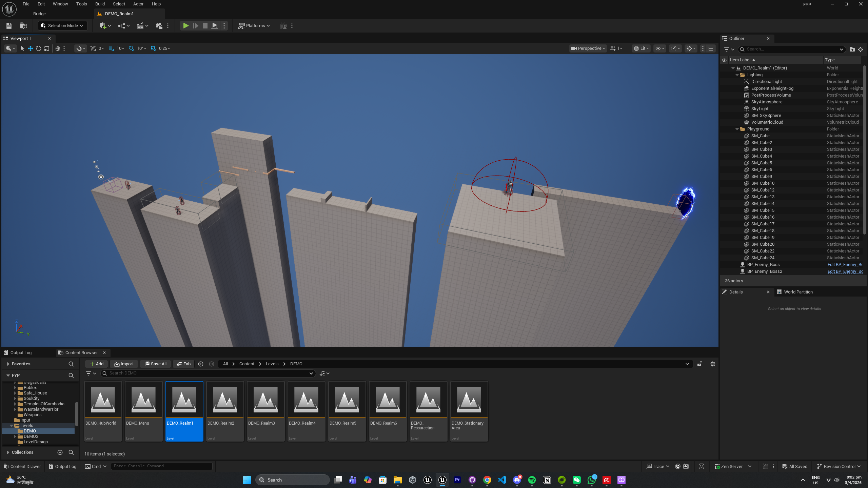The image size is (868, 488).
Task: Select the Translate move tool
Action: [31, 48]
